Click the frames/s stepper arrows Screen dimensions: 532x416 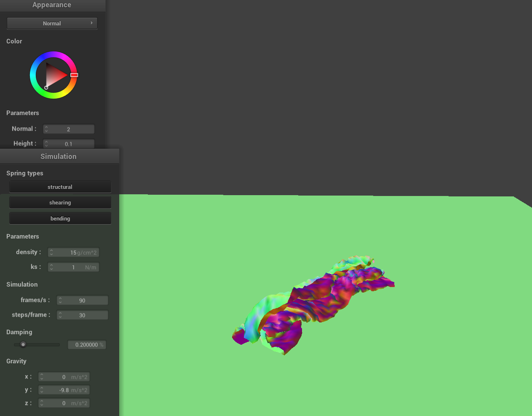point(60,301)
